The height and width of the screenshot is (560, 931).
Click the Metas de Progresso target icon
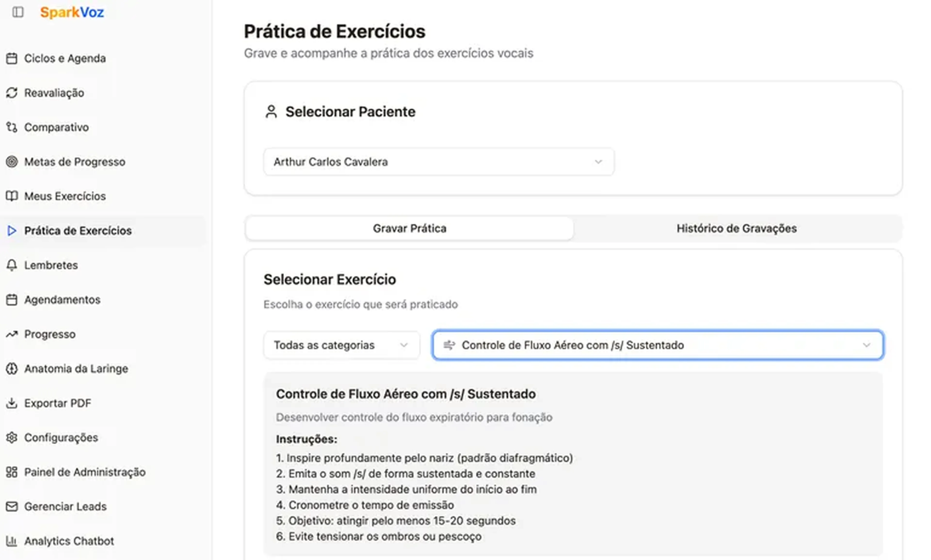point(12,162)
